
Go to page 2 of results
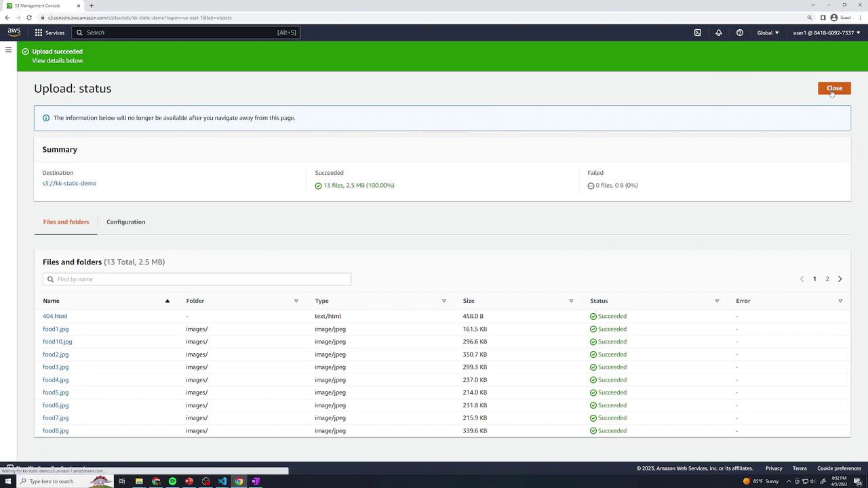click(827, 279)
